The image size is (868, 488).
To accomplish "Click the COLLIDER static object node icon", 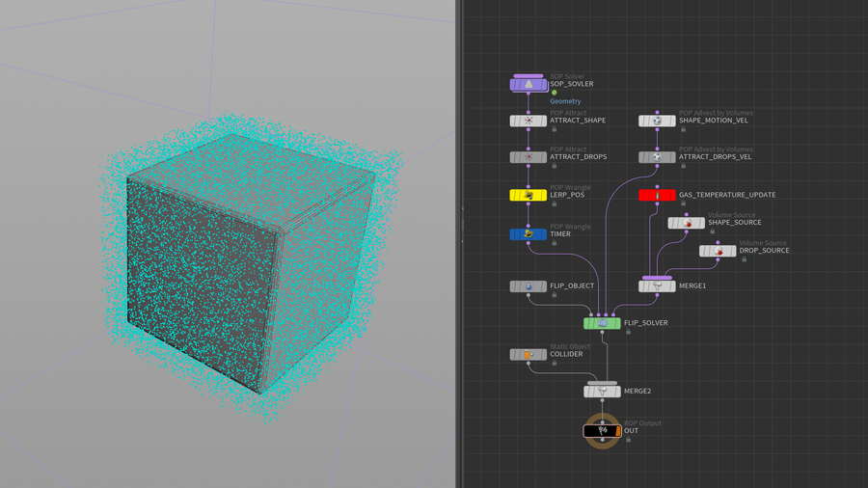I will point(529,355).
